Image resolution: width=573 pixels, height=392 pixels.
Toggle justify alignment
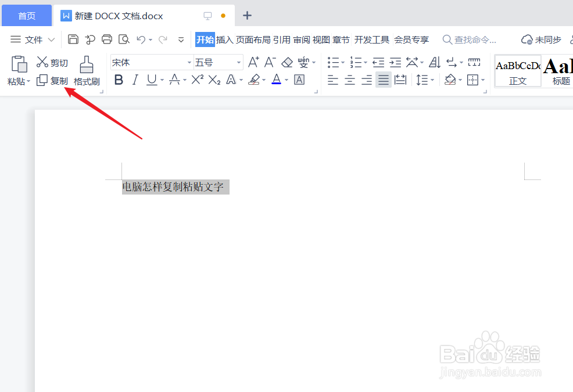pyautogui.click(x=384, y=80)
